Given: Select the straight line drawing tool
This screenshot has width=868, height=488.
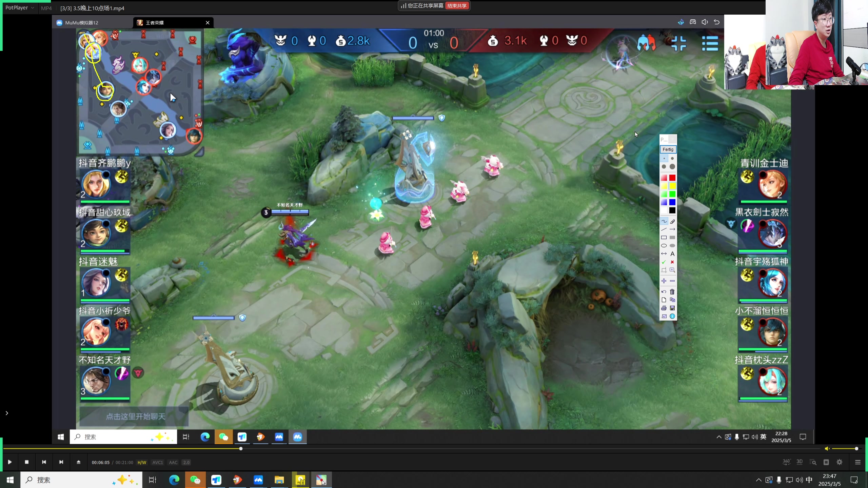Looking at the screenshot, I should [x=664, y=229].
